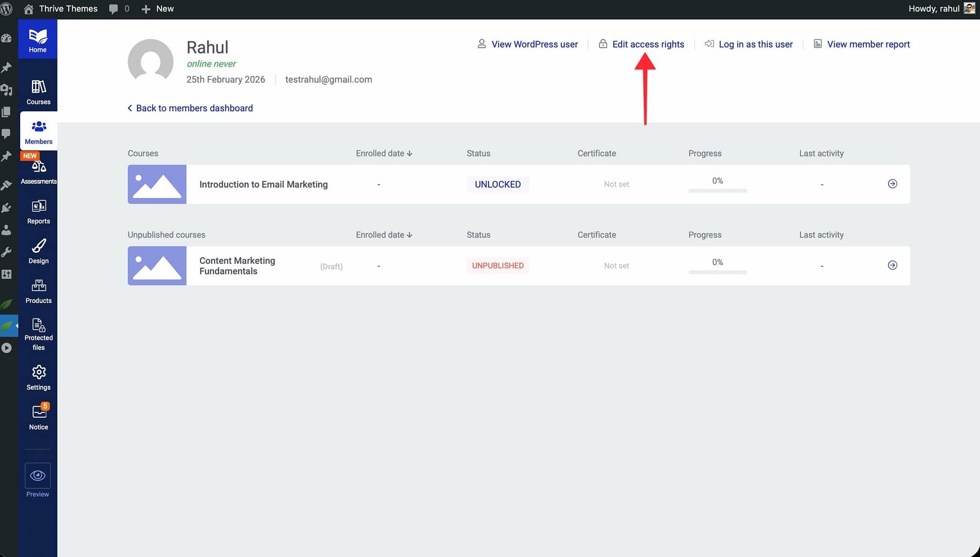
Task: Open Protected files section
Action: point(38,333)
